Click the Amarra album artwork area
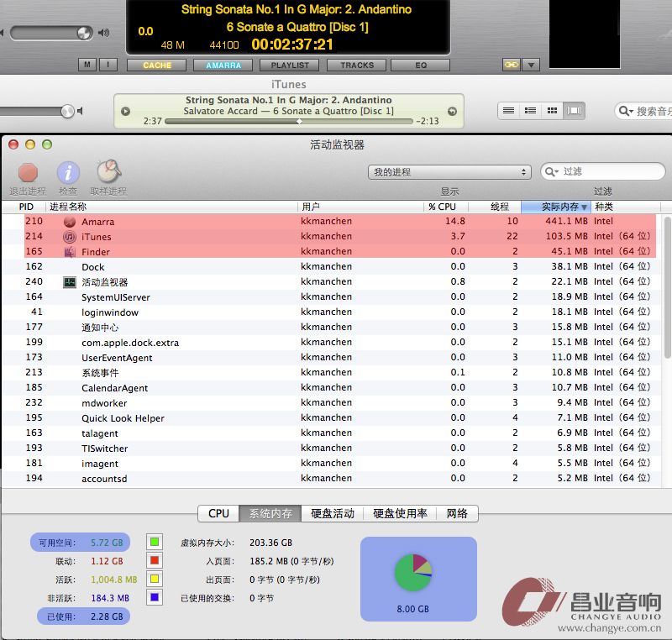Screen dimensions: 672x640 585,34
